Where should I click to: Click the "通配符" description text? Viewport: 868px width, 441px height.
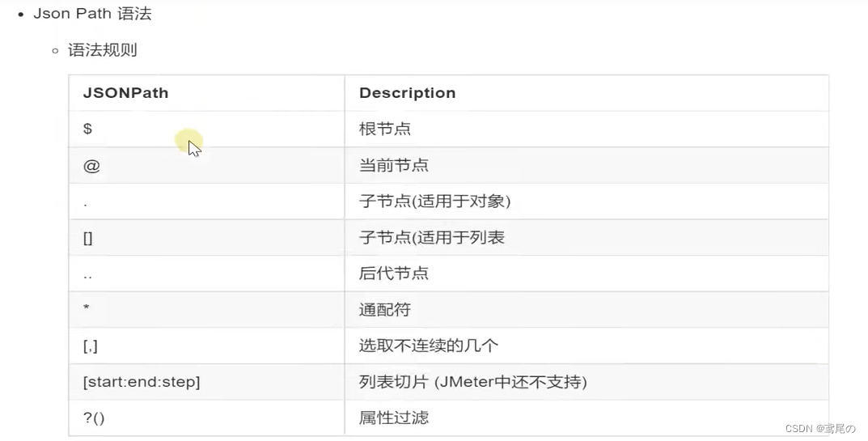pyautogui.click(x=385, y=310)
